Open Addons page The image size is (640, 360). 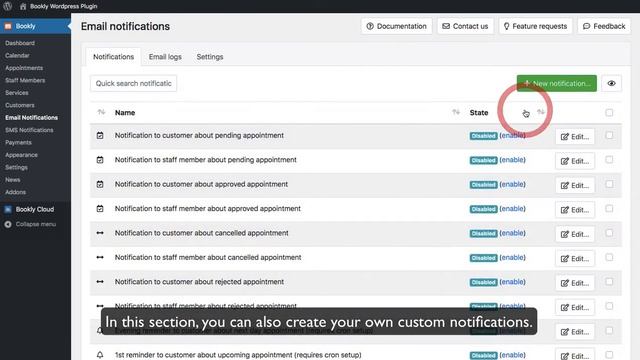click(16, 192)
